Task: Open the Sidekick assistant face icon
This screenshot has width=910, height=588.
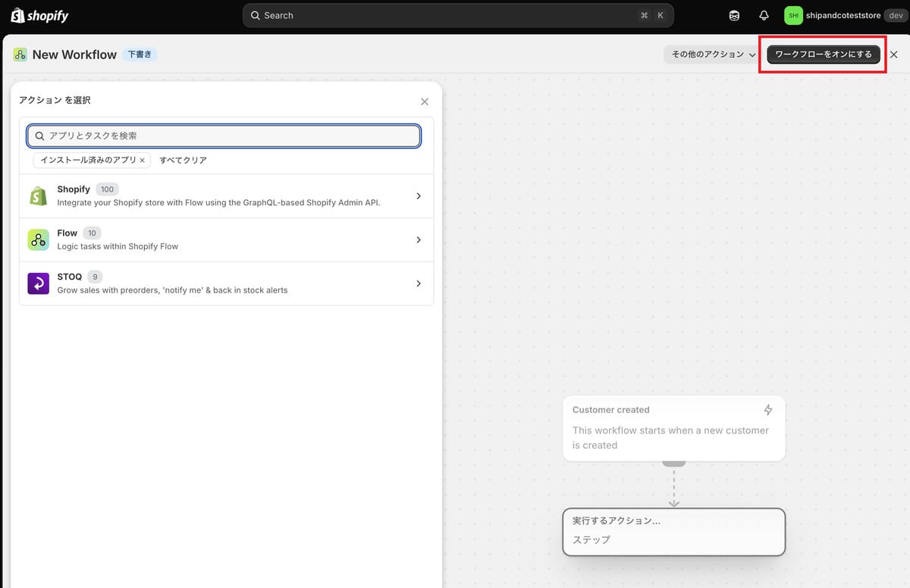Action: 734,15
